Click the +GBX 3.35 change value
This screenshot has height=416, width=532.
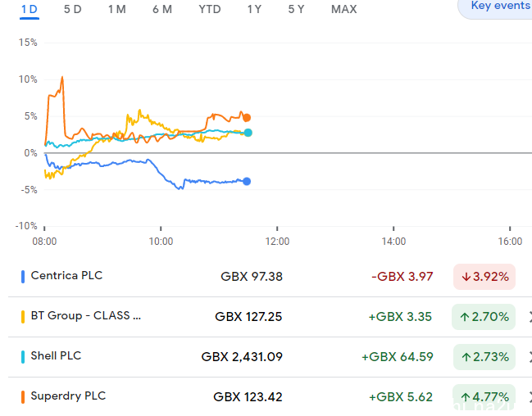[x=400, y=317]
